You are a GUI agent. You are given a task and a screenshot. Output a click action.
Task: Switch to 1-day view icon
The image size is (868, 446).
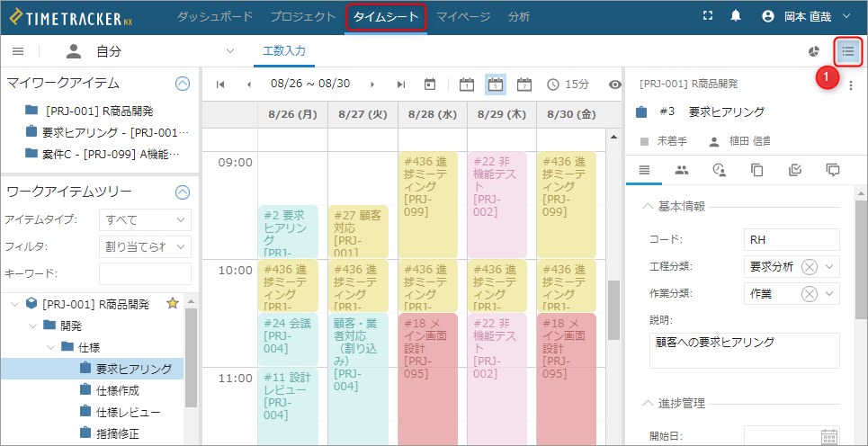tap(467, 85)
